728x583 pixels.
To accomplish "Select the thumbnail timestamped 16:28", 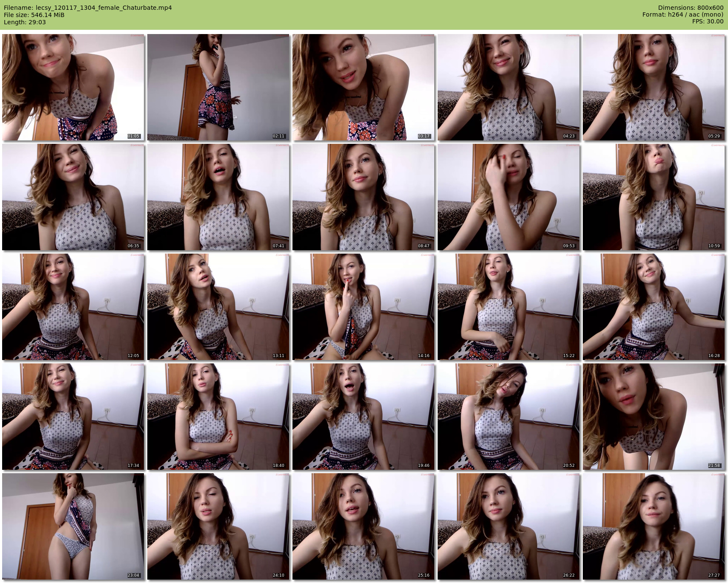I will point(653,307).
